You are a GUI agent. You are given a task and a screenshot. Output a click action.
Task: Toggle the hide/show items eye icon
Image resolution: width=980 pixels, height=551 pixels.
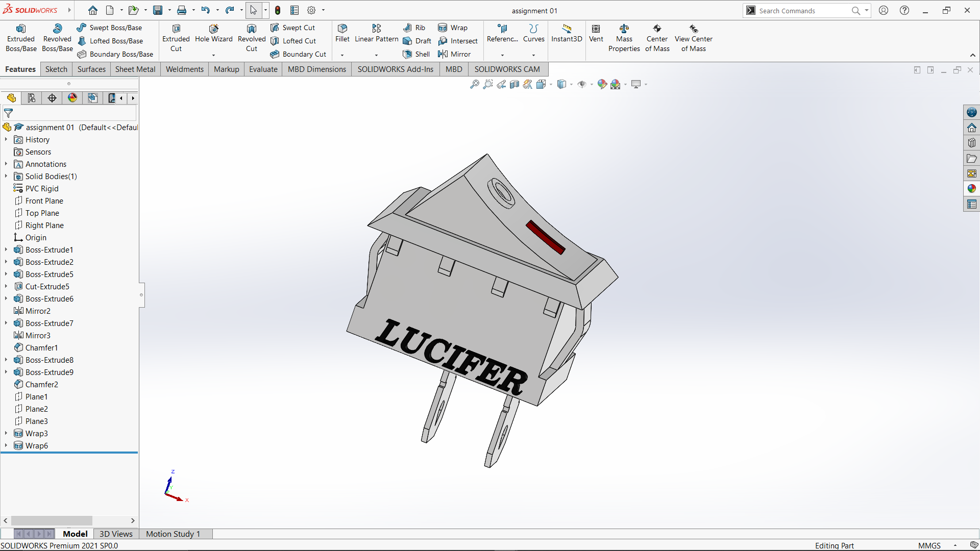coord(582,84)
